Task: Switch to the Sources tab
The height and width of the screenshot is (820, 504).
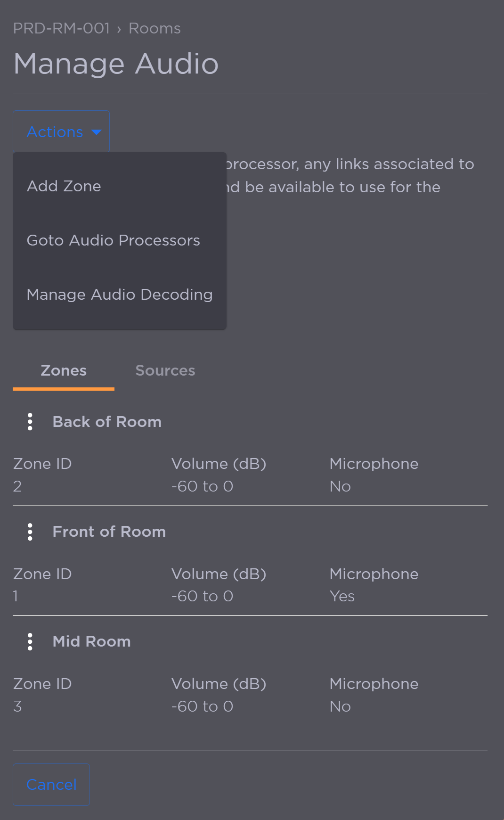Action: click(165, 371)
